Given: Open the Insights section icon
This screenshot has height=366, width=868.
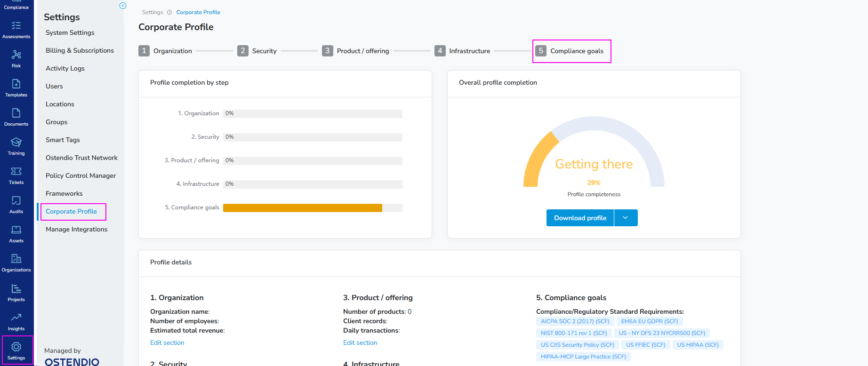Looking at the screenshot, I should click(16, 318).
